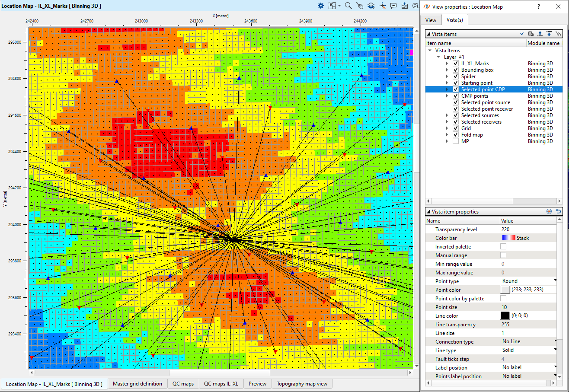Click the layers stack icon in map toolbar
This screenshot has width=569, height=392.
click(x=371, y=6)
